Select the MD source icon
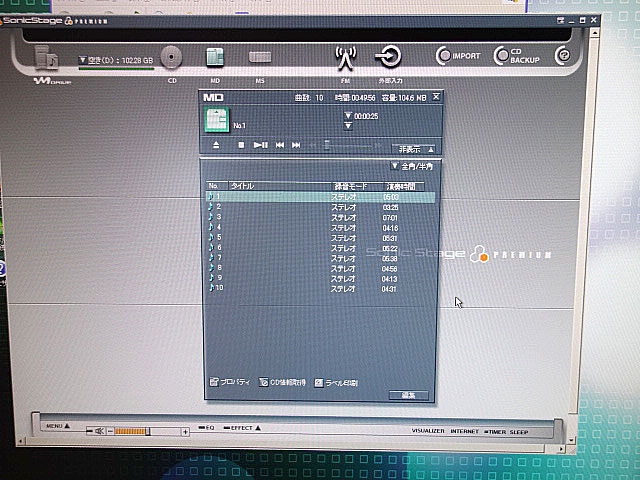The height and width of the screenshot is (480, 640). pyautogui.click(x=215, y=57)
